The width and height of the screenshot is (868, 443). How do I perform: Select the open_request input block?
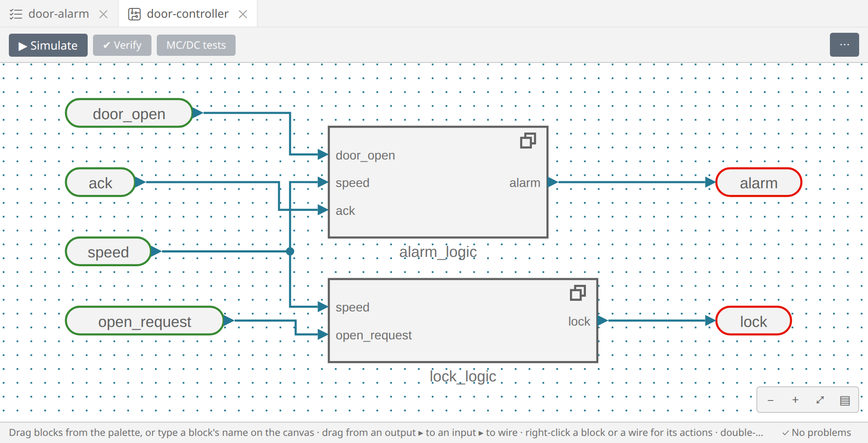pos(144,320)
